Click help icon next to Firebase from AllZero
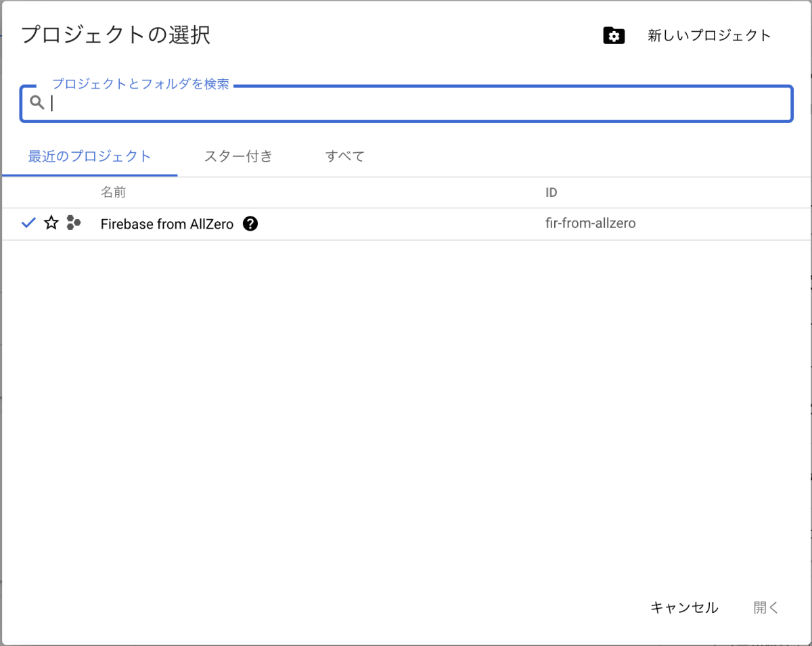The image size is (812, 646). 250,223
